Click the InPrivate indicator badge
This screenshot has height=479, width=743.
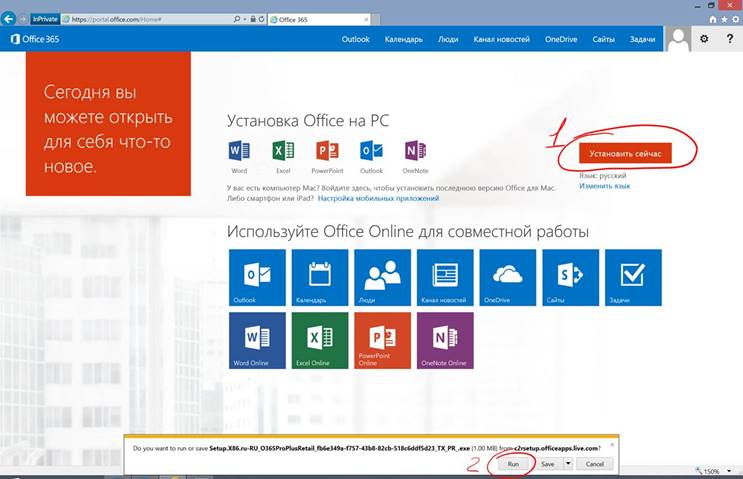45,19
